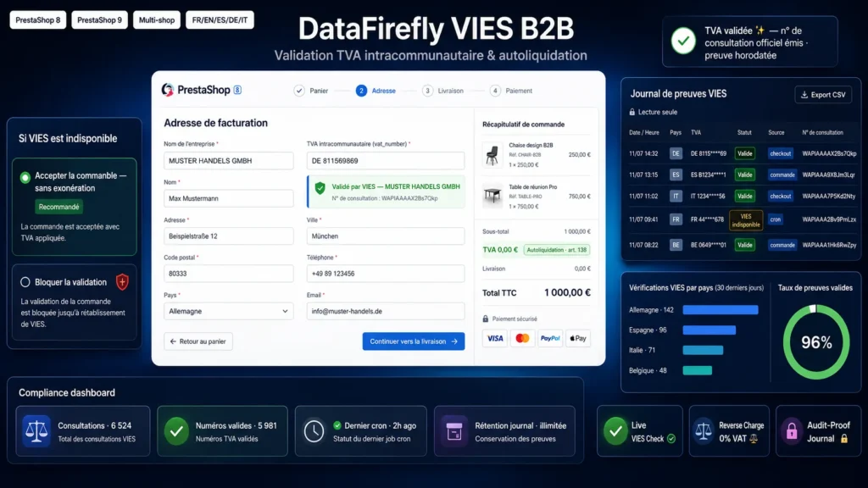Viewport: 868px width, 488px height.
Task: Click the Paiement sécurisé lock icon
Action: pos(486,319)
